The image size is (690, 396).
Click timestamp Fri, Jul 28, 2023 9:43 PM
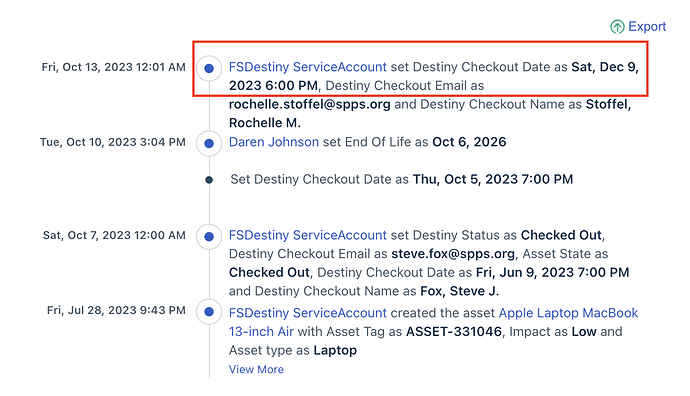[116, 311]
